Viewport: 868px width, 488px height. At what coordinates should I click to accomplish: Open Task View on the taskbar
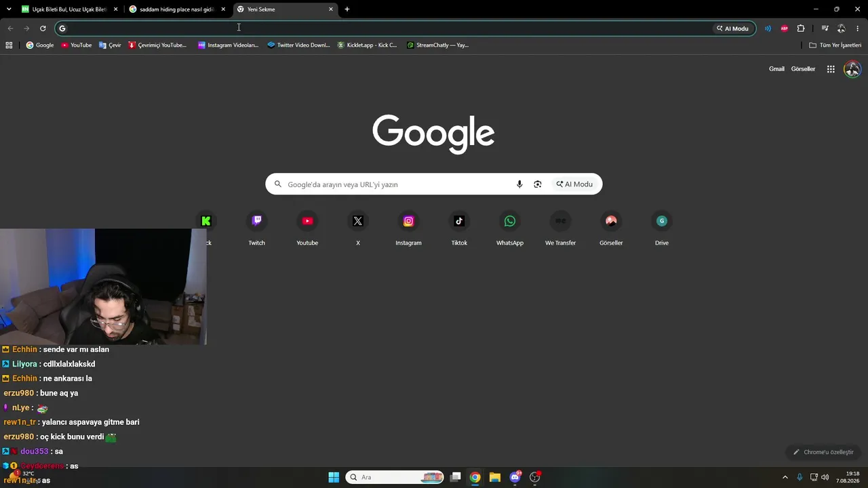456,477
